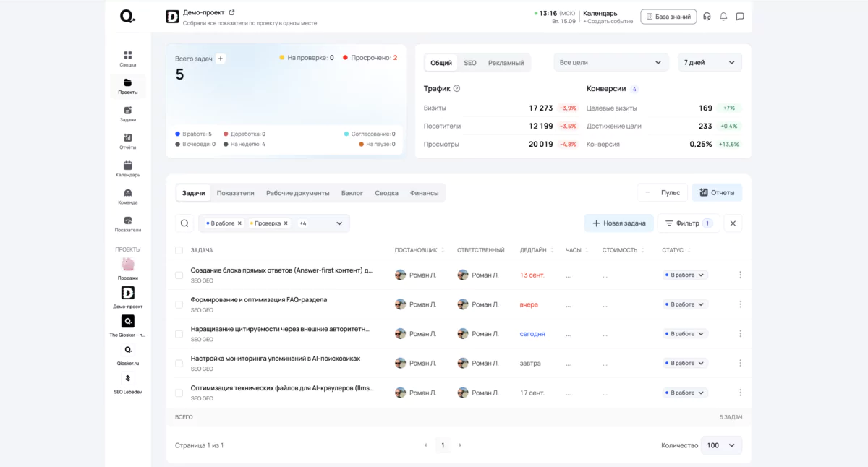Change status of Настройка мониторинга упоминаний task

coord(686,363)
